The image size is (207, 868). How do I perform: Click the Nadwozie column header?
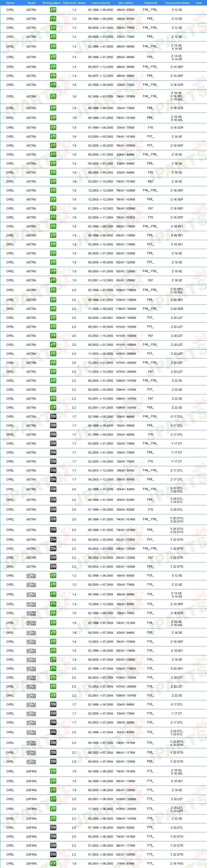pos(151,3)
